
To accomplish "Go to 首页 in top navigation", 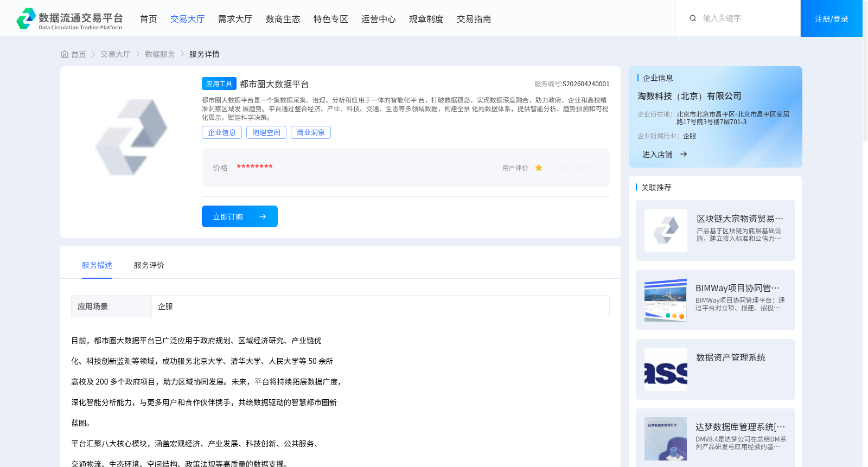I will pyautogui.click(x=149, y=19).
